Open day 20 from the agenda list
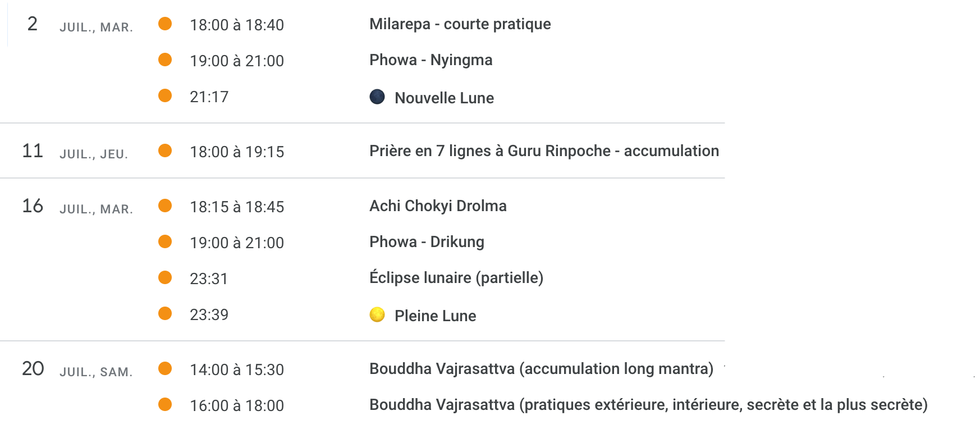The image size is (980, 429). 33,369
